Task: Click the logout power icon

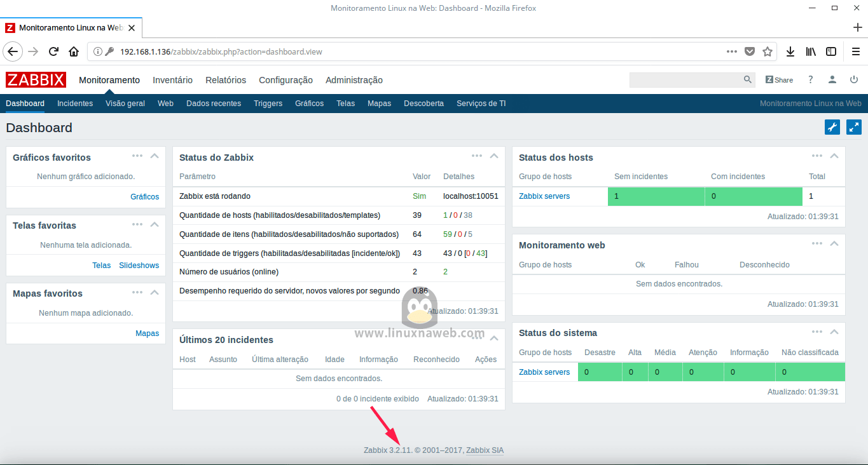Action: 854,80
